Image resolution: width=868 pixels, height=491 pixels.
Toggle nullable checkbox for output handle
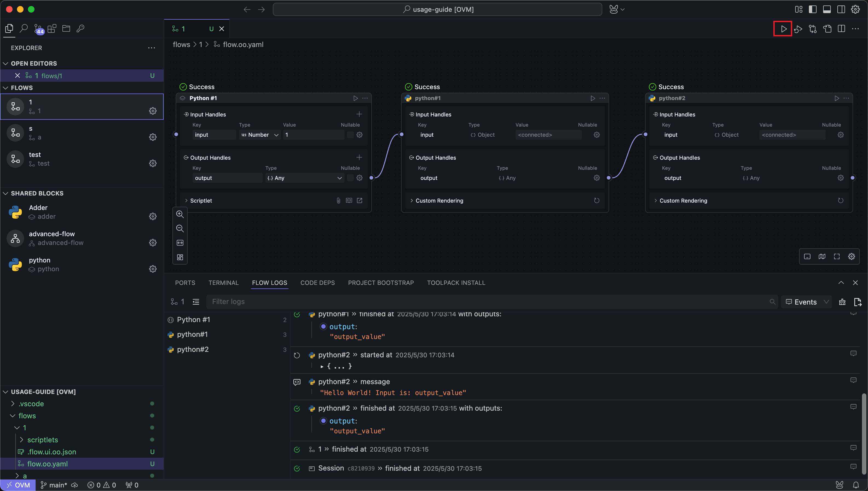(350, 178)
